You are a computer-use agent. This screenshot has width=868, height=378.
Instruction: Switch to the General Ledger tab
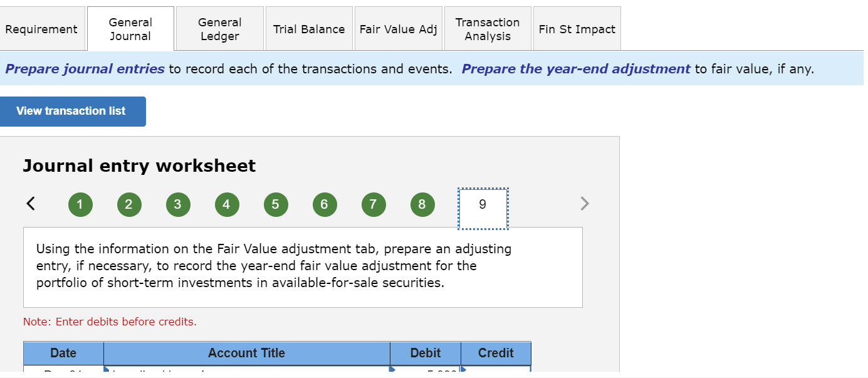[x=219, y=28]
